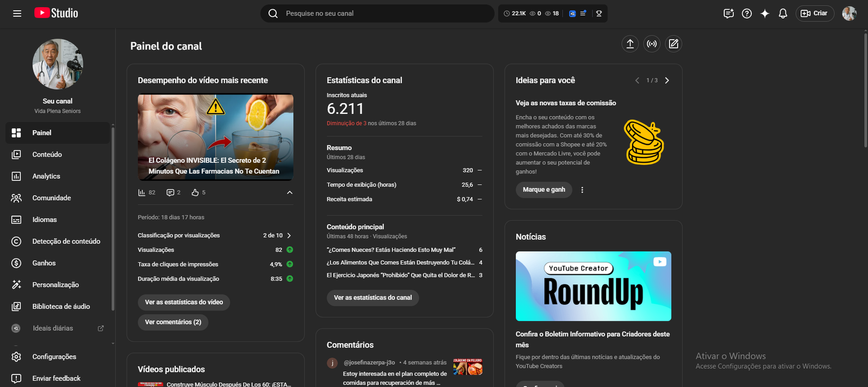868x387 pixels.
Task: Open Analytics in the sidebar
Action: 46,176
